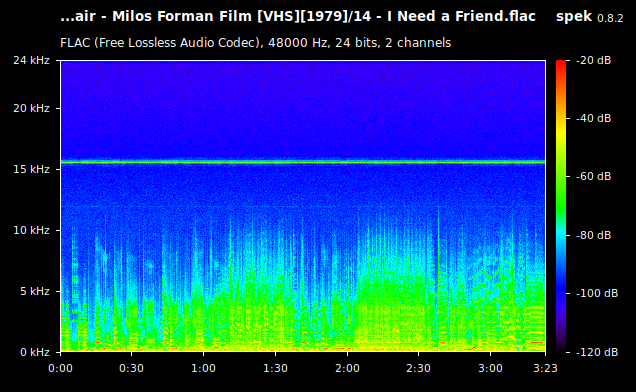Screen dimensions: 636x392
Task: Click the 3:00 time label
Action: coord(490,368)
